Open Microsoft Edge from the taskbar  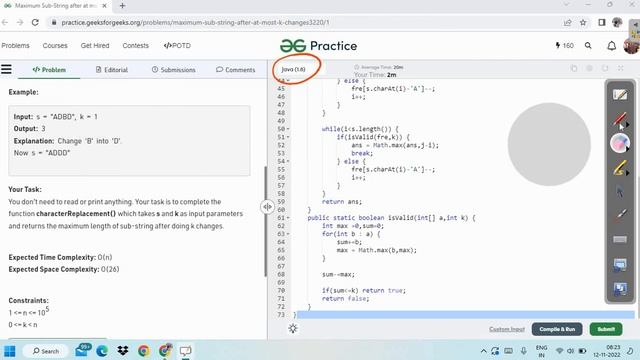point(102,351)
